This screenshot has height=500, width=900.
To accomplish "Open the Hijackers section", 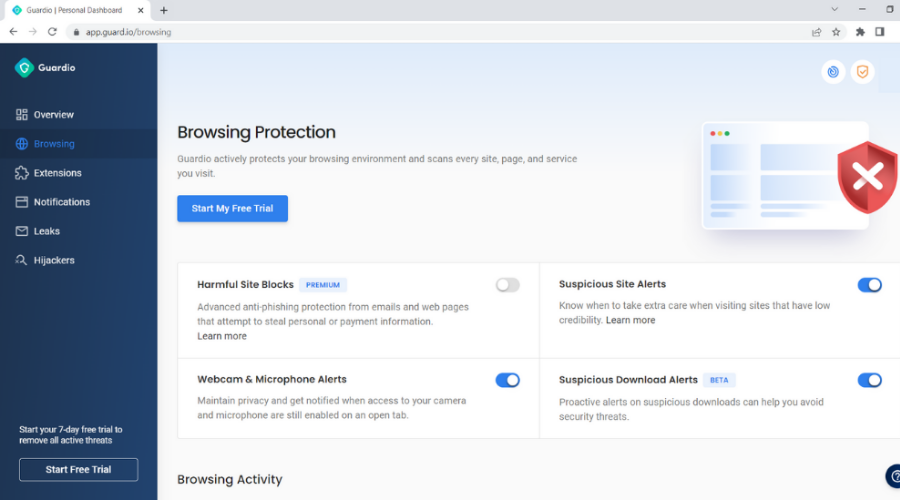I will click(x=54, y=260).
